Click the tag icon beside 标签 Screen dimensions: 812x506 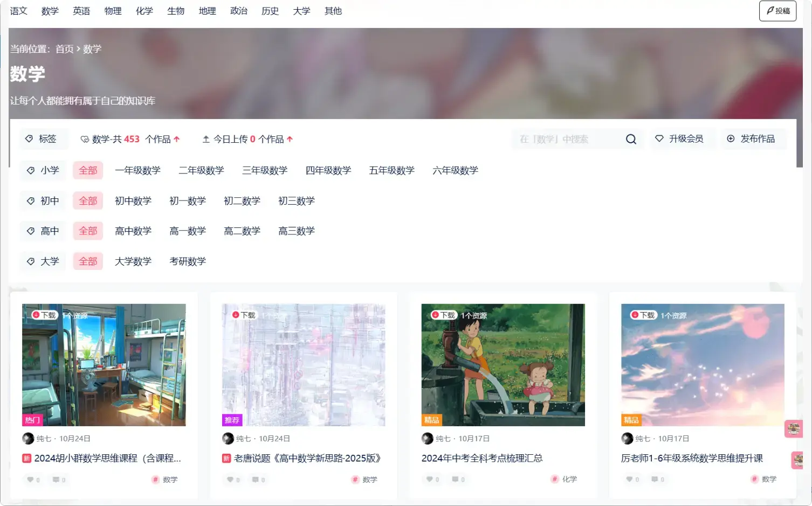(30, 138)
